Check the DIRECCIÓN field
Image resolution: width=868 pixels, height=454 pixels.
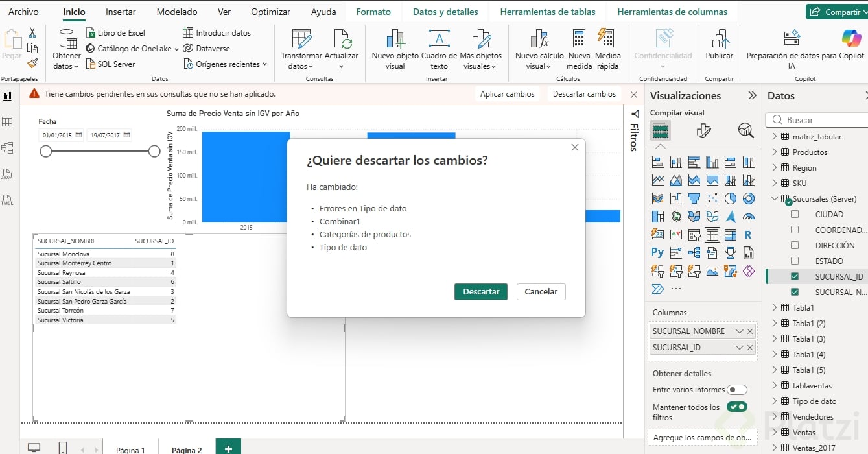tap(795, 245)
